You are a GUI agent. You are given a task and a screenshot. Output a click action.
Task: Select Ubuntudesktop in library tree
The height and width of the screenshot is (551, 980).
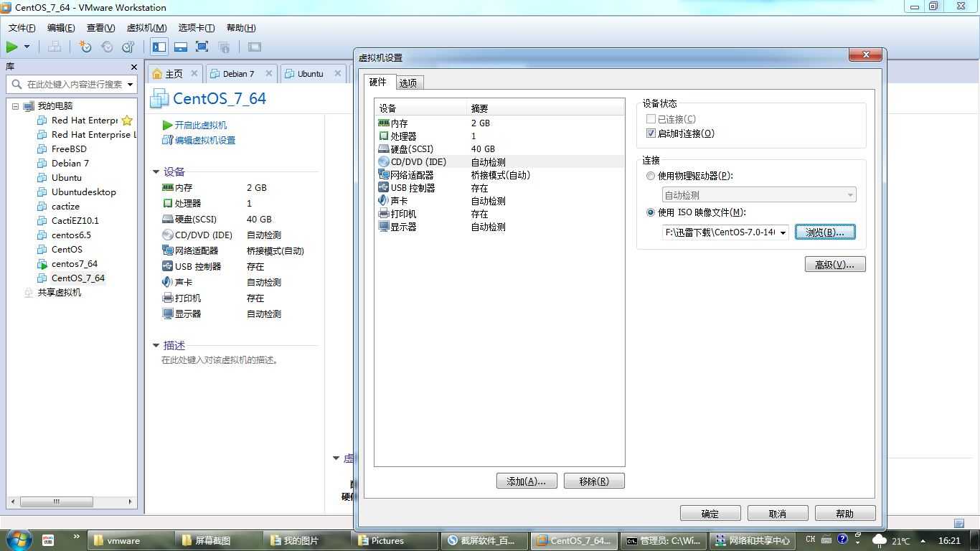83,192
